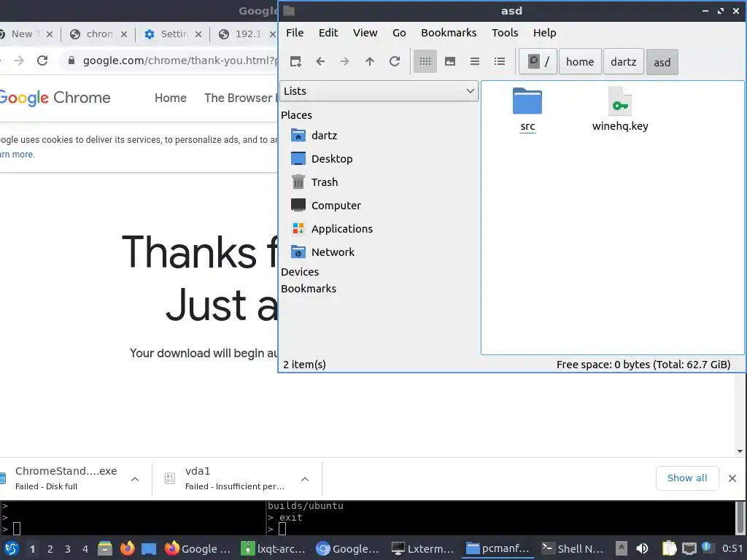
Task: Open the clipboard tray icon
Action: click(x=670, y=548)
